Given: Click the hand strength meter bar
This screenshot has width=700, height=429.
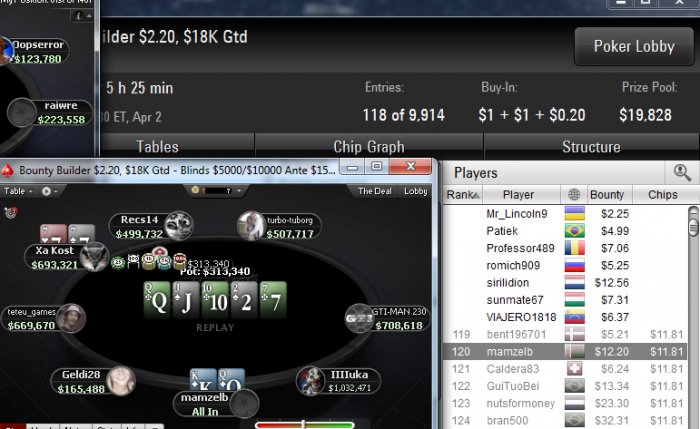Looking at the screenshot, I should 305,425.
